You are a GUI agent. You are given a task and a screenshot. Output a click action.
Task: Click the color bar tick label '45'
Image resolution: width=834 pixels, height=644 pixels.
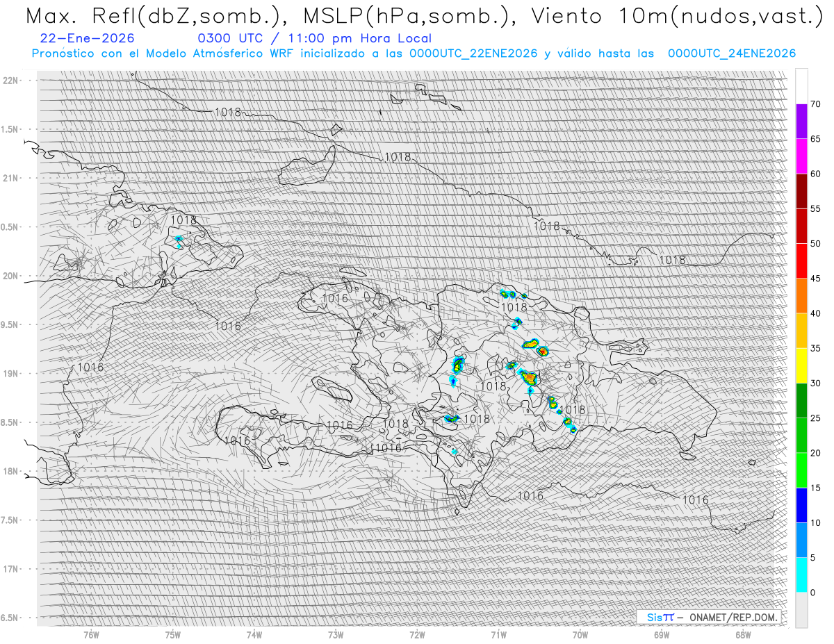[x=815, y=279]
